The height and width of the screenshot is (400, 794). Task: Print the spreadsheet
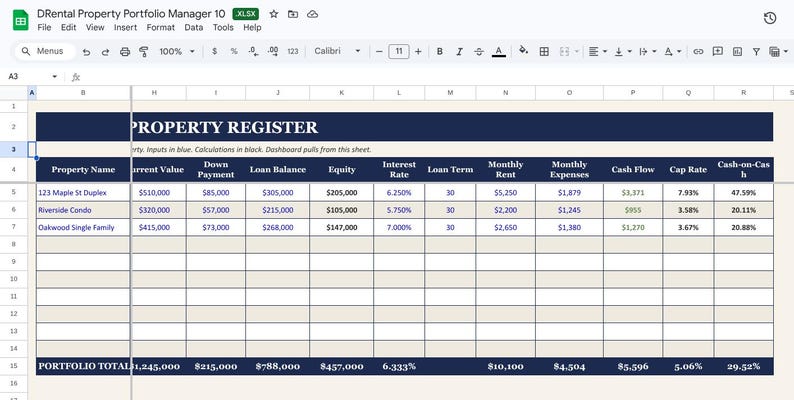(125, 51)
